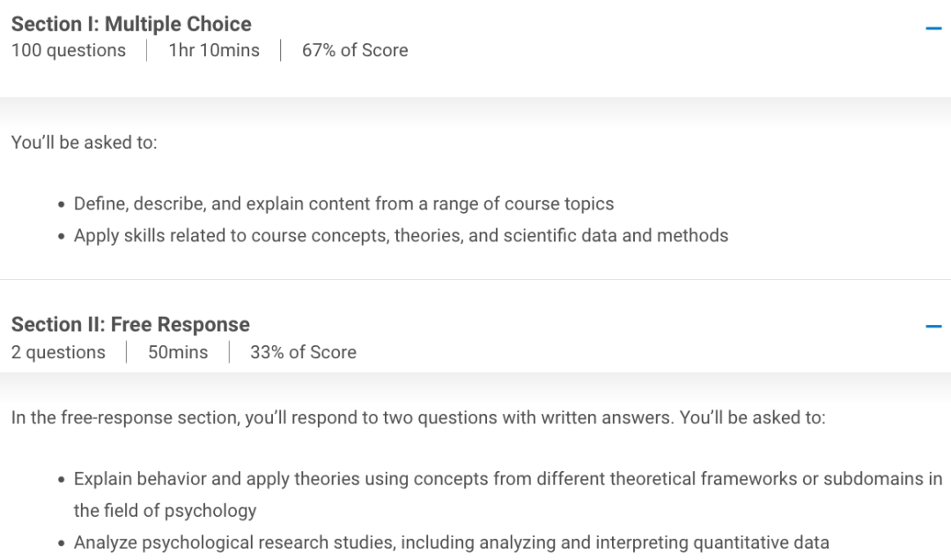Click the divider between "50mins" and "33% of Score"
This screenshot has width=951, height=560.
(x=229, y=352)
